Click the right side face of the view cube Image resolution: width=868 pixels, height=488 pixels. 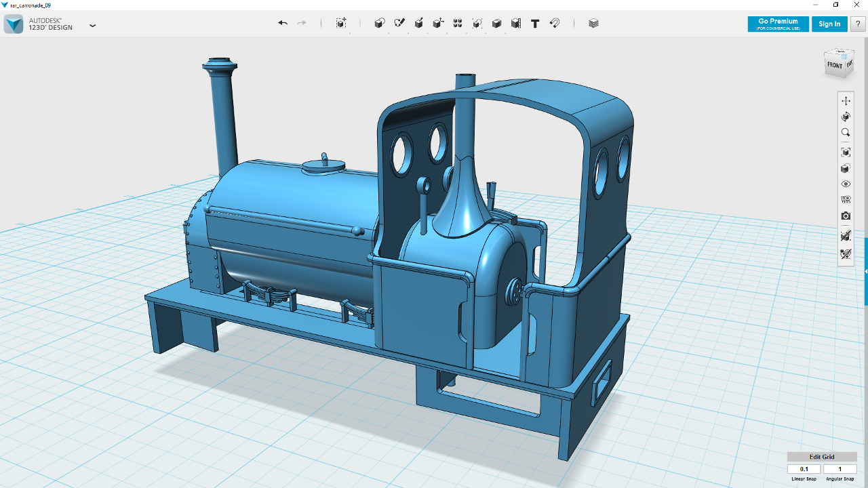pos(849,64)
